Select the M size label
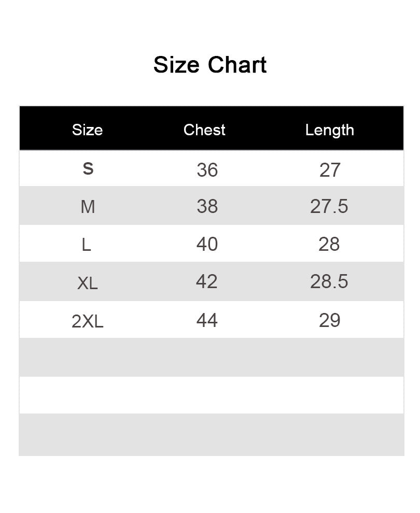420x513 pixels. pos(88,207)
